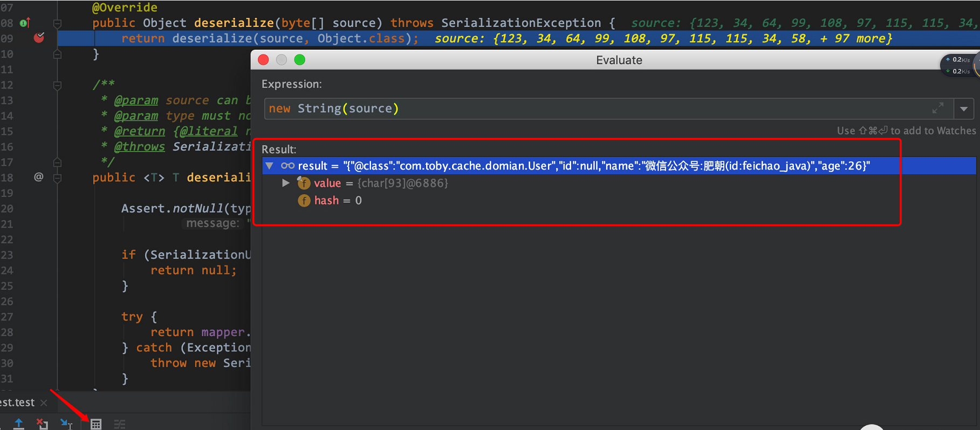Select the est.test debug session tab

pos(17,402)
